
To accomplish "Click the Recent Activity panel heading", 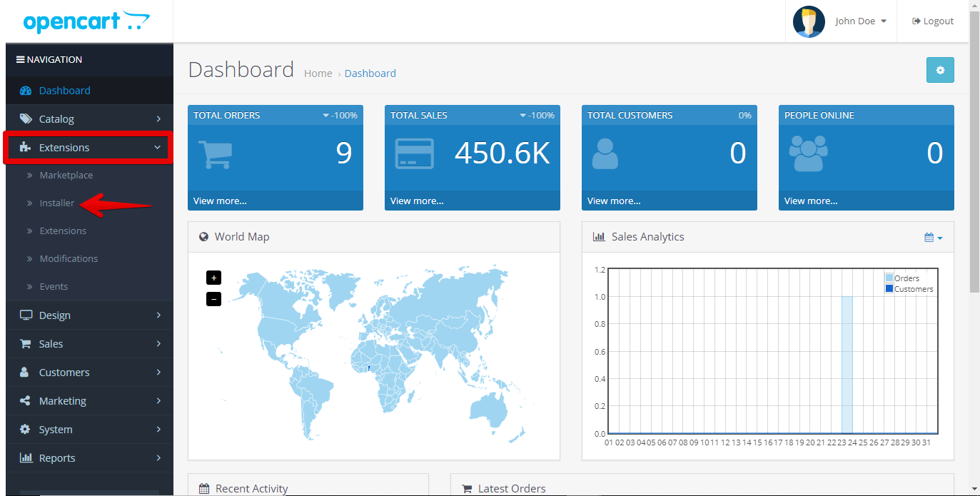I will [308, 488].
